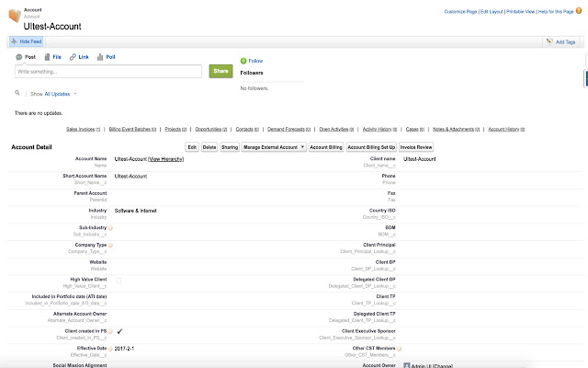Click the Edit button in Account Detail
Image resolution: width=588 pixels, height=368 pixels.
point(192,147)
